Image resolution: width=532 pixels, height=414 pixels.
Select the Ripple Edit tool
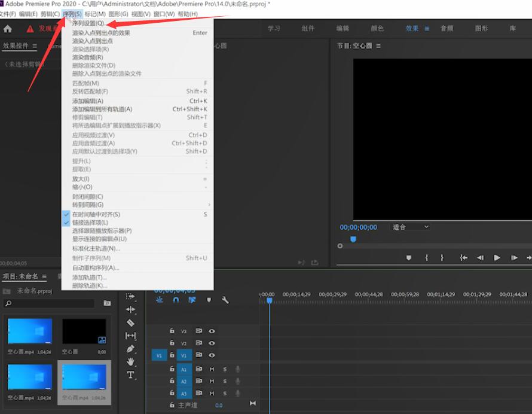[130, 309]
